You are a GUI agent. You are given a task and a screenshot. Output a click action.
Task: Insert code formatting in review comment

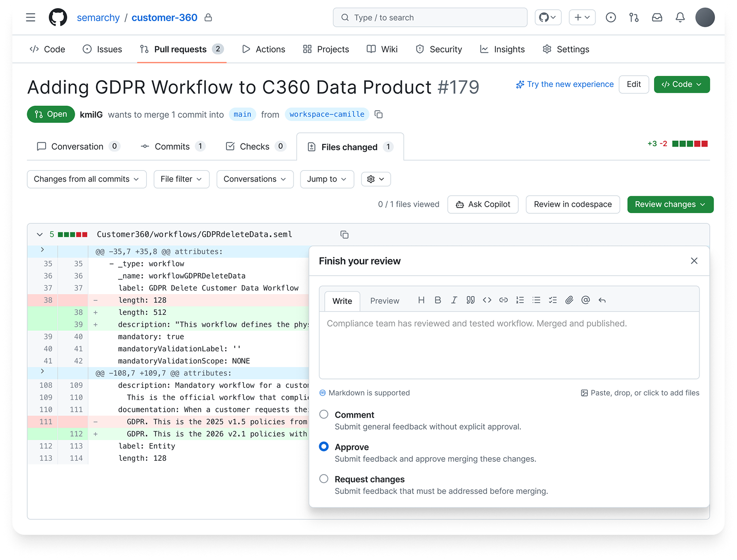(x=487, y=300)
